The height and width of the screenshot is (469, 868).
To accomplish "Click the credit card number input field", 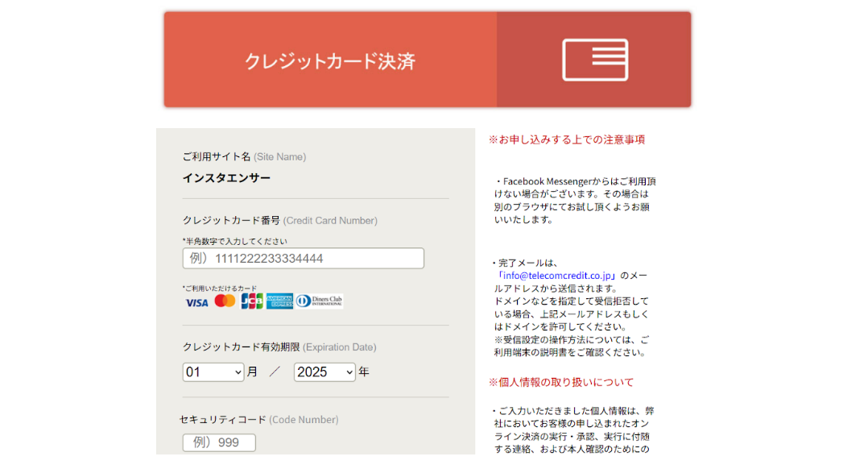I will click(302, 258).
